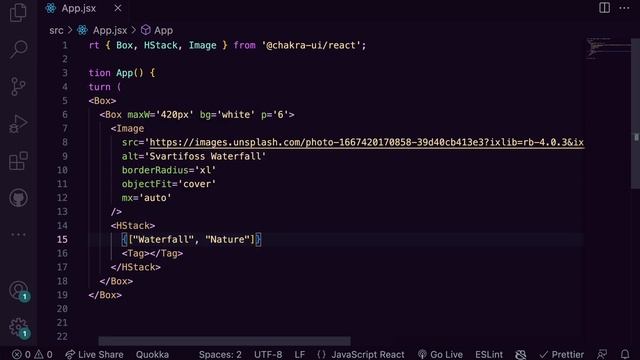Open the GitHub view in activity bar
This screenshot has height=360, width=640.
pos(18,198)
